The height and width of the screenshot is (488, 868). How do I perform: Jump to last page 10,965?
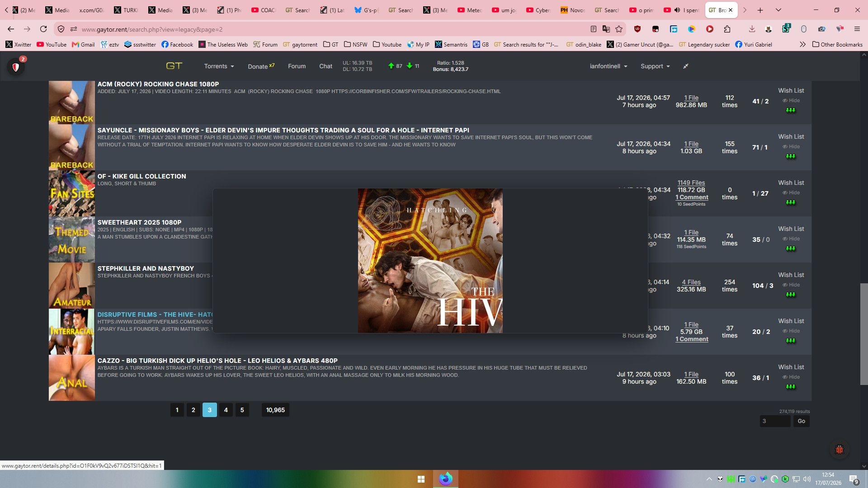[x=275, y=410]
